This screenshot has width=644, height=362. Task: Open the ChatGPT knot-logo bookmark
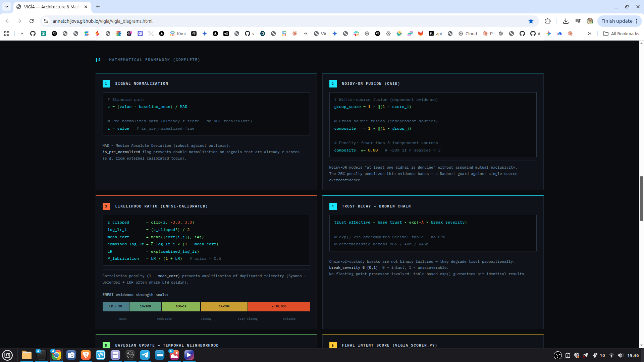point(501,34)
